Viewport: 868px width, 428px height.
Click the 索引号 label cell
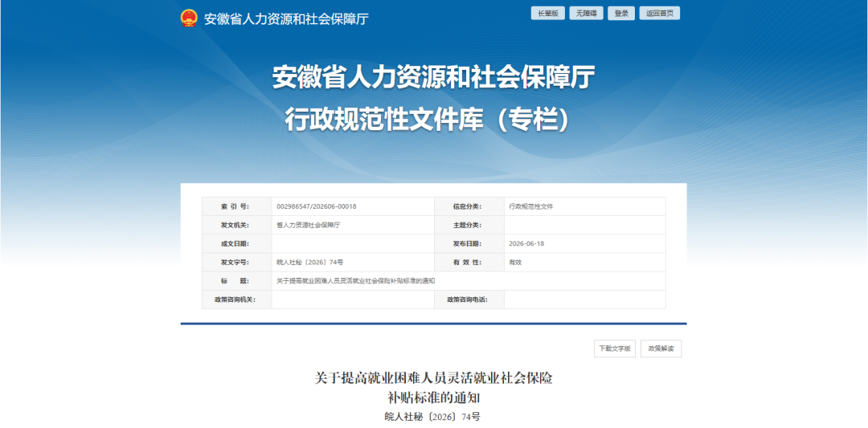coord(236,206)
